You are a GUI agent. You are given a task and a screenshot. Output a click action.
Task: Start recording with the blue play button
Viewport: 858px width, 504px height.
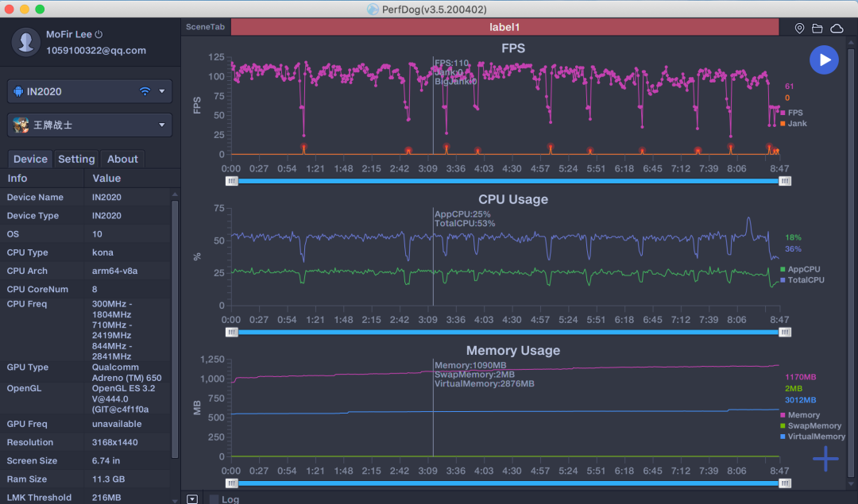coord(824,60)
